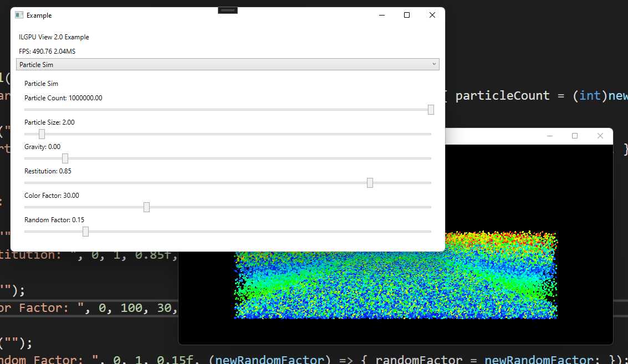The image size is (628, 364).
Task: Click the Particle Count slider thumb
Action: tap(431, 110)
